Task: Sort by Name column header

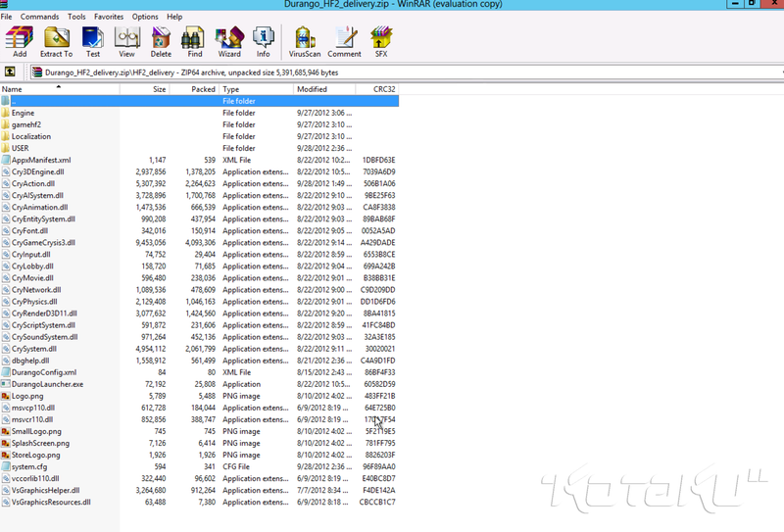Action: click(60, 89)
